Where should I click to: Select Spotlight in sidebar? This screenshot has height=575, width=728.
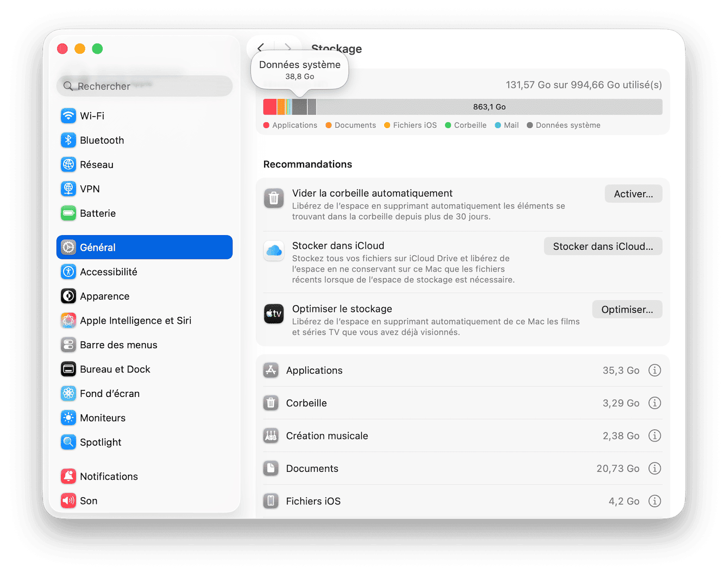[101, 442]
